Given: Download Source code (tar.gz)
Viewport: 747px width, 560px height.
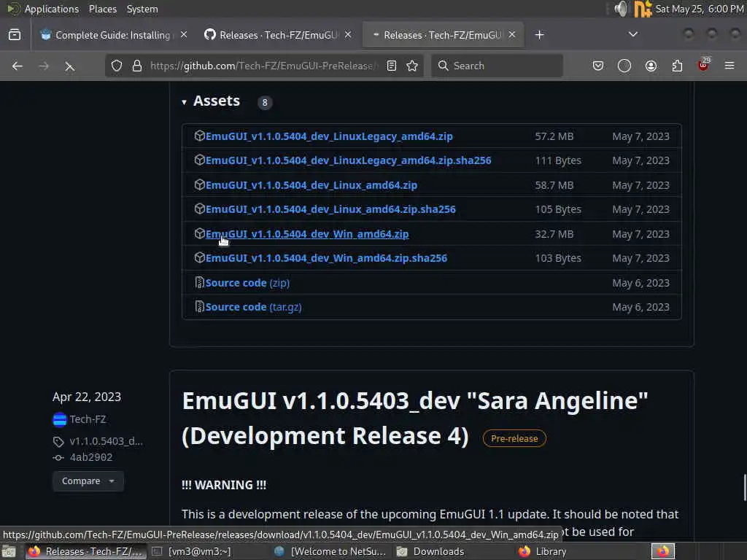Looking at the screenshot, I should pos(253,307).
